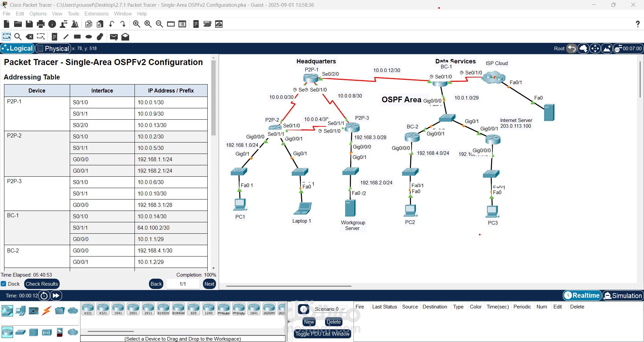
Task: Switch to Simulation mode
Action: [623, 295]
